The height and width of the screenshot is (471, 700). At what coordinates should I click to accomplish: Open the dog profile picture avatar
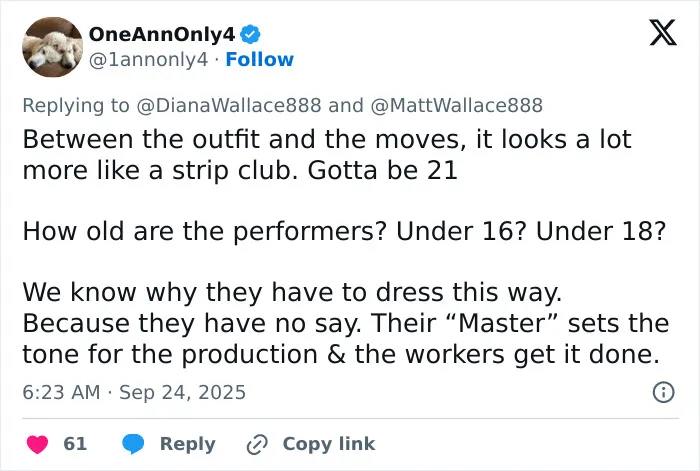[53, 47]
